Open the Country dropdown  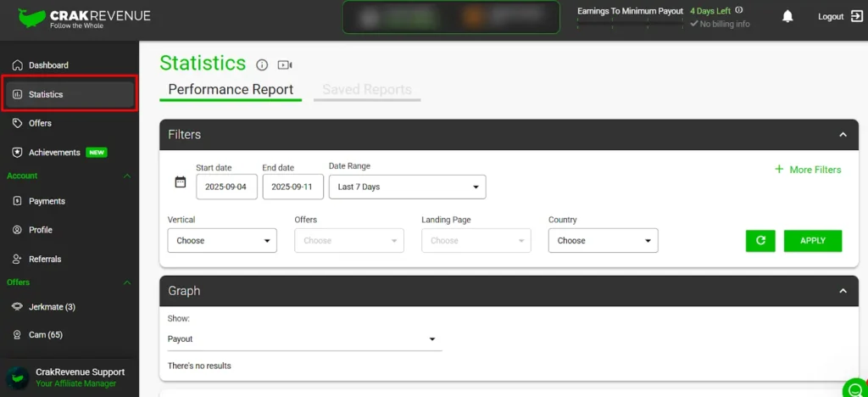pyautogui.click(x=603, y=241)
